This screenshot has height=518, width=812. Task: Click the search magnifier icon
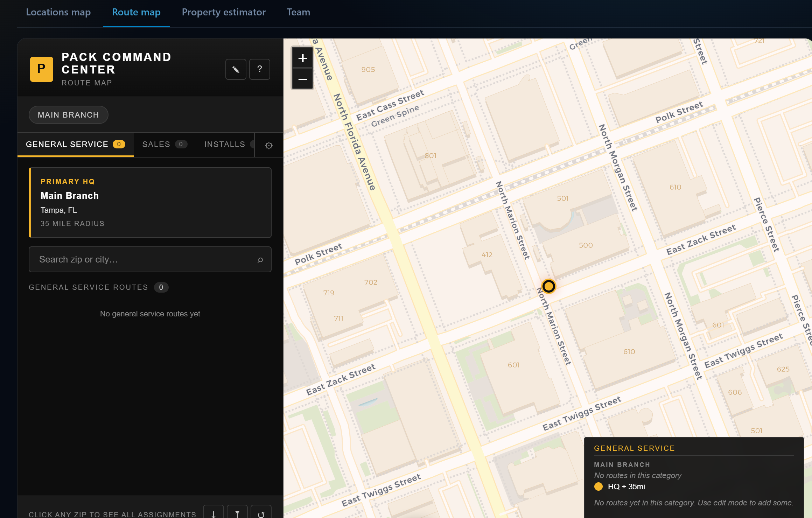click(x=260, y=260)
